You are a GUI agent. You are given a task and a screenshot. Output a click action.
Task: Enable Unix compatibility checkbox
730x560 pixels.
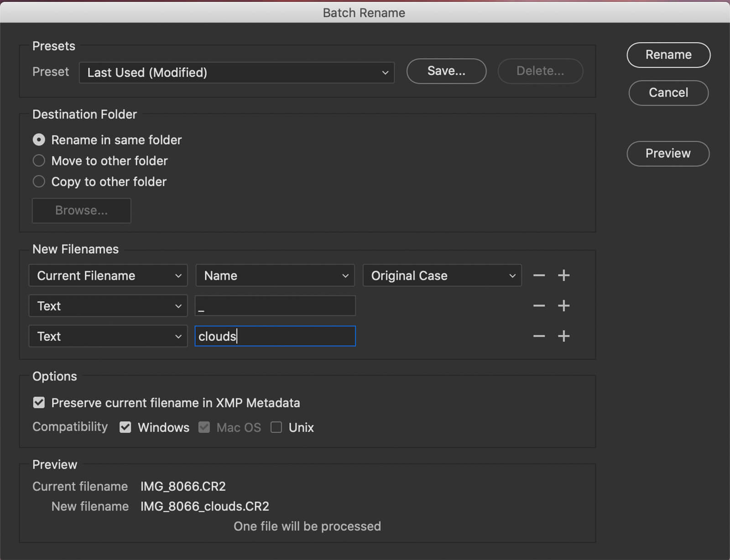pyautogui.click(x=276, y=427)
